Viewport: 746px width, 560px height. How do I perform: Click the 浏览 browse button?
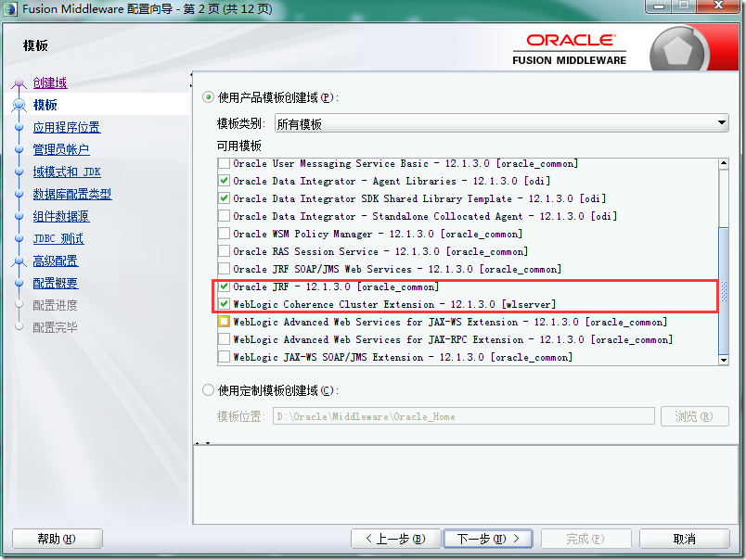tap(695, 416)
